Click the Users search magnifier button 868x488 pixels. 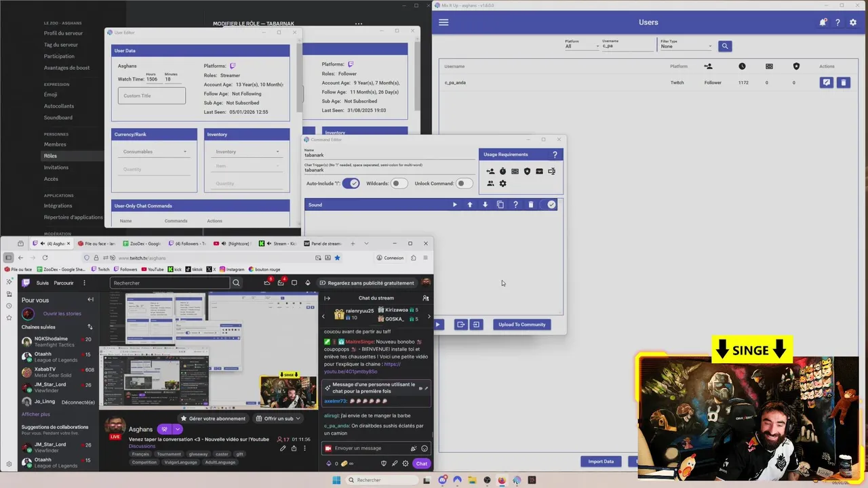pos(725,46)
